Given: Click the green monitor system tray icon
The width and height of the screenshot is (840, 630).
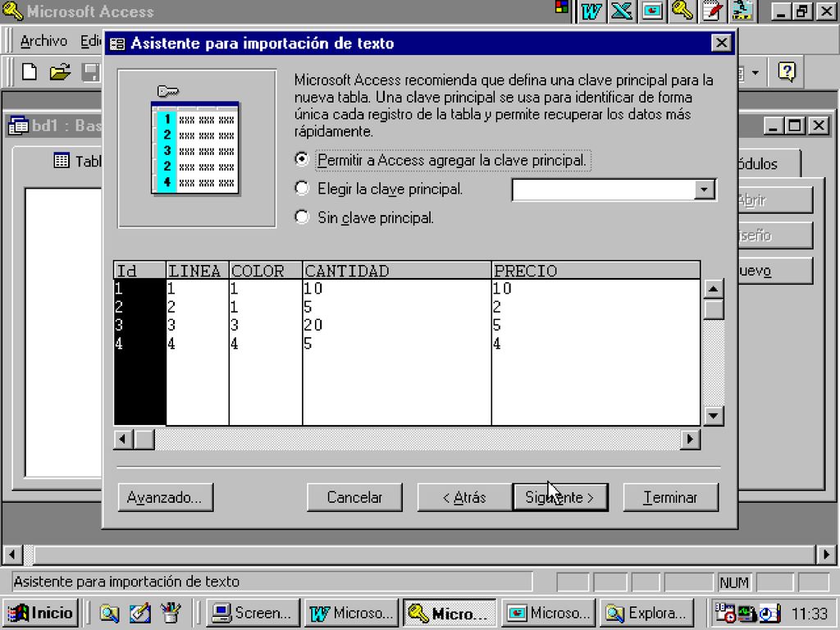Looking at the screenshot, I should [746, 613].
